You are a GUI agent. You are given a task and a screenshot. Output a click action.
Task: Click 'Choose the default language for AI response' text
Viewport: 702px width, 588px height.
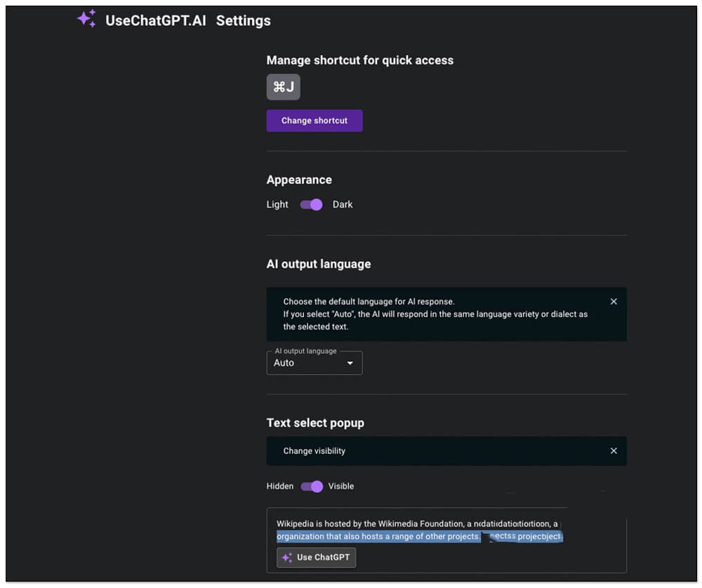click(369, 302)
